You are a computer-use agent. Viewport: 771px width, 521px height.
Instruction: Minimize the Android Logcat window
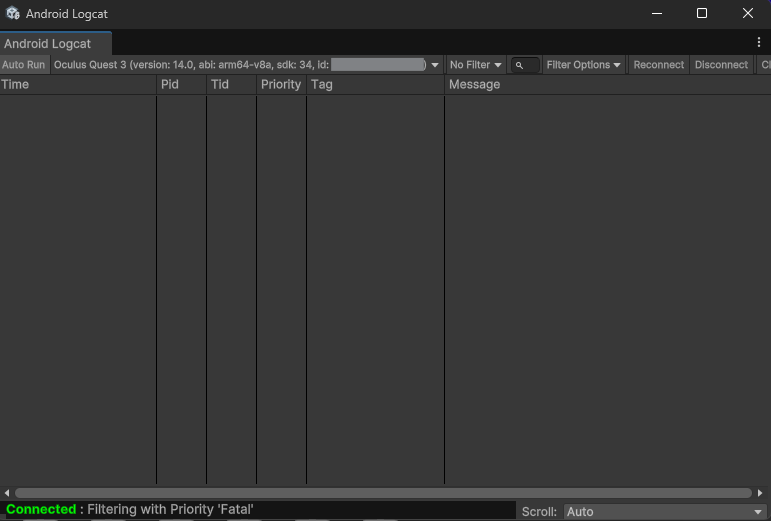click(656, 14)
